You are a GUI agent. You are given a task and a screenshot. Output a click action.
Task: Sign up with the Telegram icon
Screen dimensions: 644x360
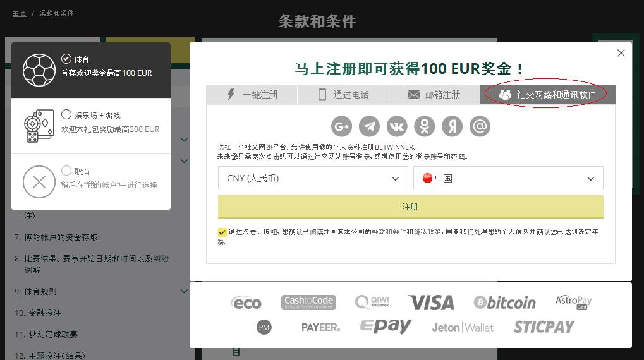[x=369, y=126]
